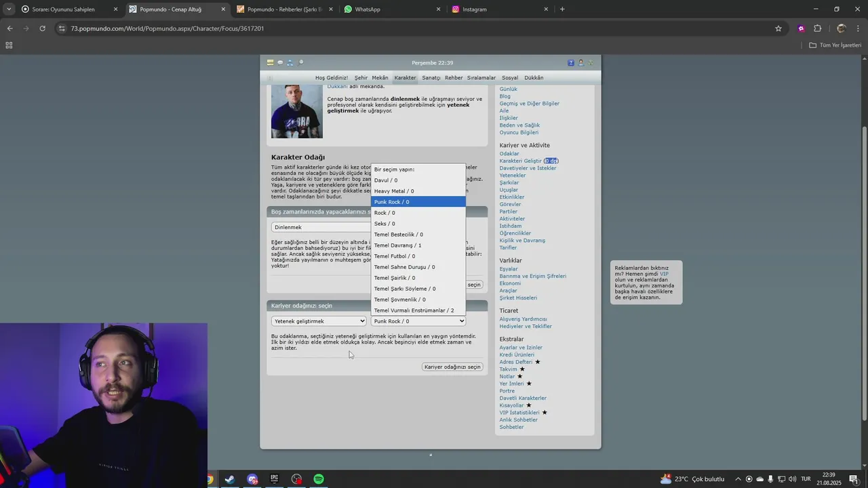Open the Karakter menu
The width and height of the screenshot is (868, 488).
(405, 78)
